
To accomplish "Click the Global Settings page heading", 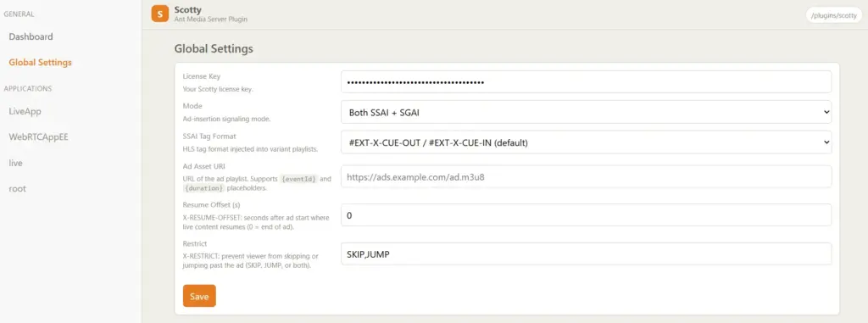I will pyautogui.click(x=214, y=49).
